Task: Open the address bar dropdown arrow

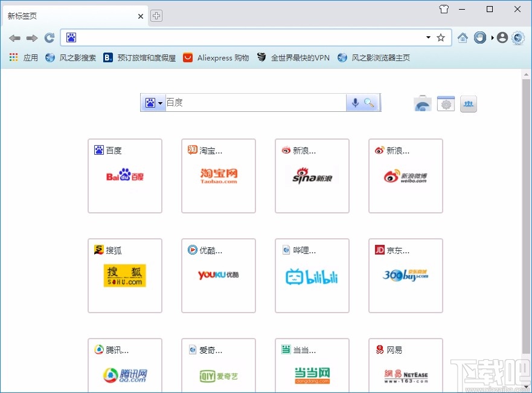Action: click(x=428, y=37)
